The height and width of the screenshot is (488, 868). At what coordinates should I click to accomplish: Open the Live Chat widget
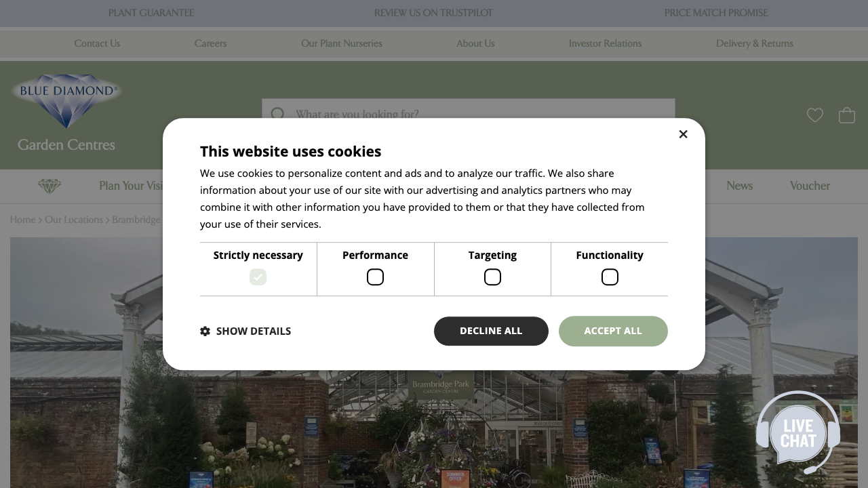click(797, 432)
